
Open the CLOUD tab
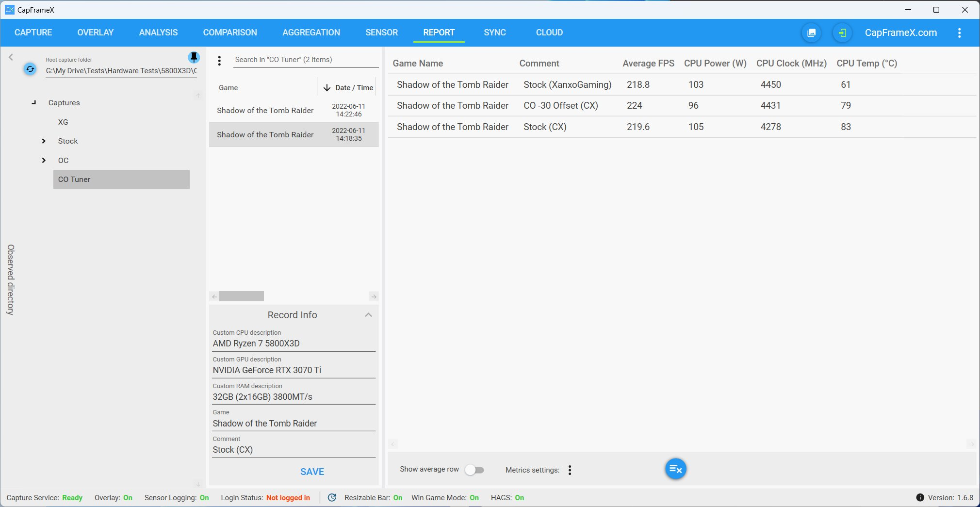549,33
